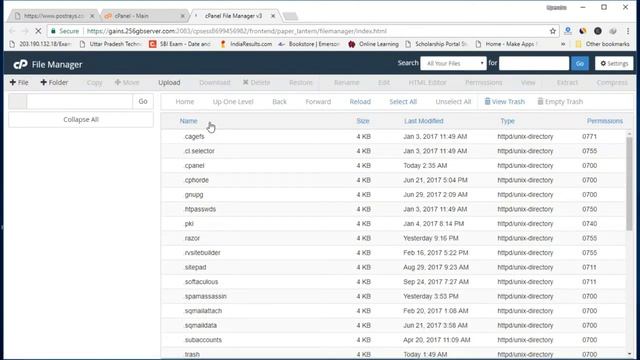The height and width of the screenshot is (360, 640).
Task: Click HTML Editor in the toolbar
Action: pos(427,82)
